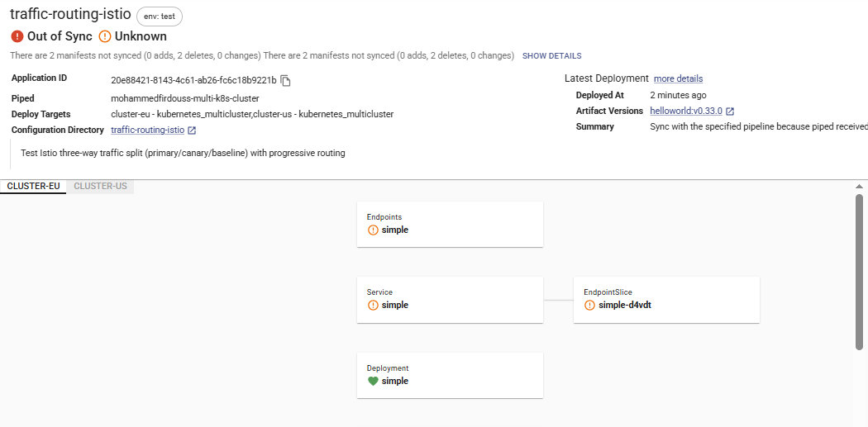Click the orange Unknown health status icon
The width and height of the screenshot is (868, 427).
(x=105, y=36)
